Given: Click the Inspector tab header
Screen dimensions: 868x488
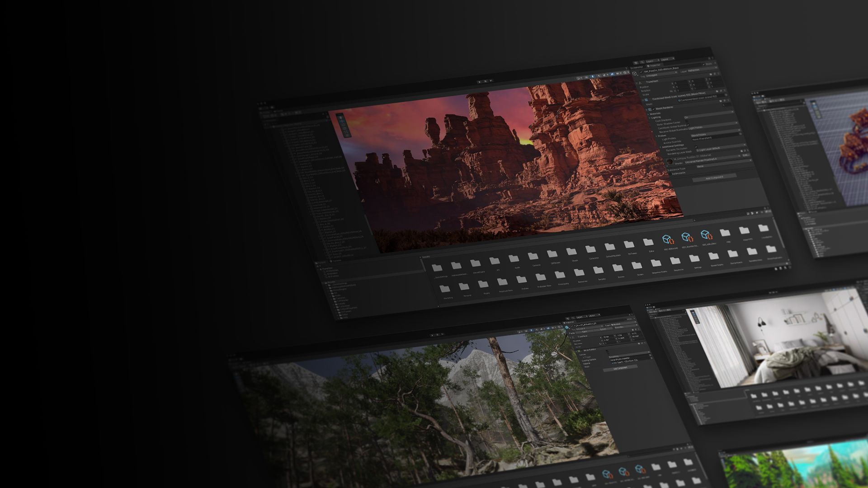Looking at the screenshot, I should click(x=653, y=66).
